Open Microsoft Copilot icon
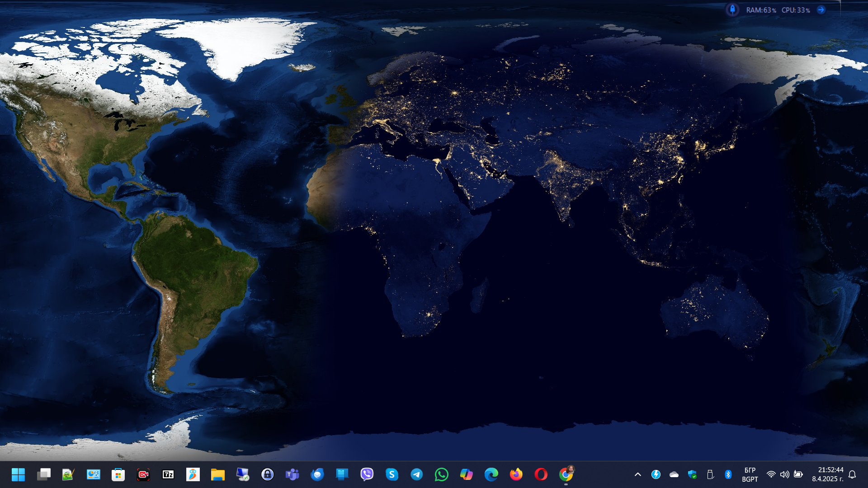868x488 pixels. (466, 474)
